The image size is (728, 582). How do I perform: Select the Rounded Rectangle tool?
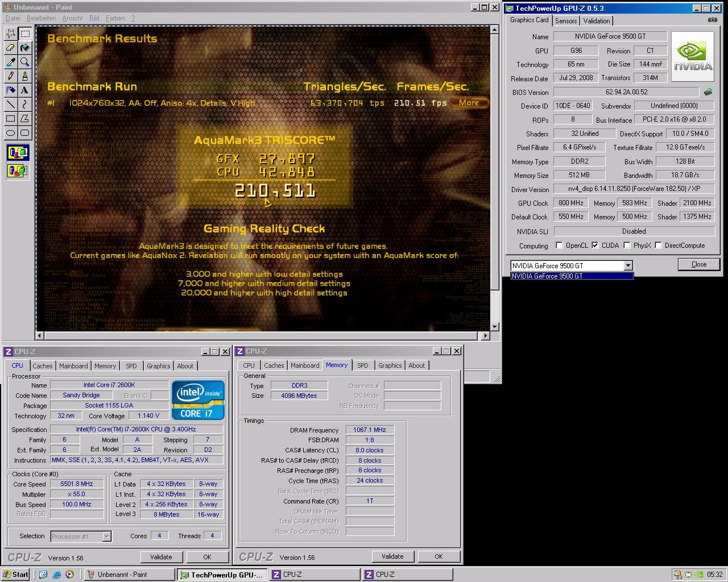tap(25, 133)
